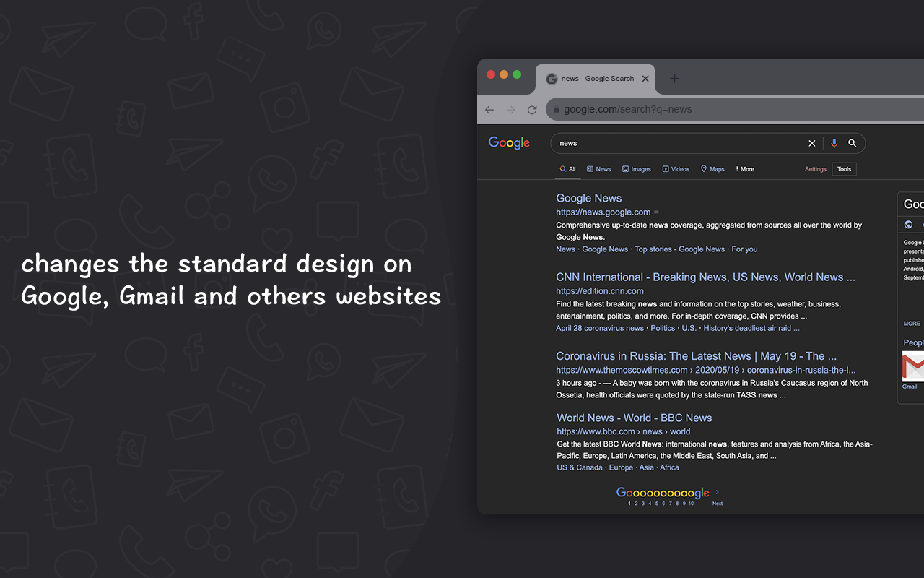Click the Google logo beside the search box
Image resolution: width=924 pixels, height=578 pixels.
(509, 143)
